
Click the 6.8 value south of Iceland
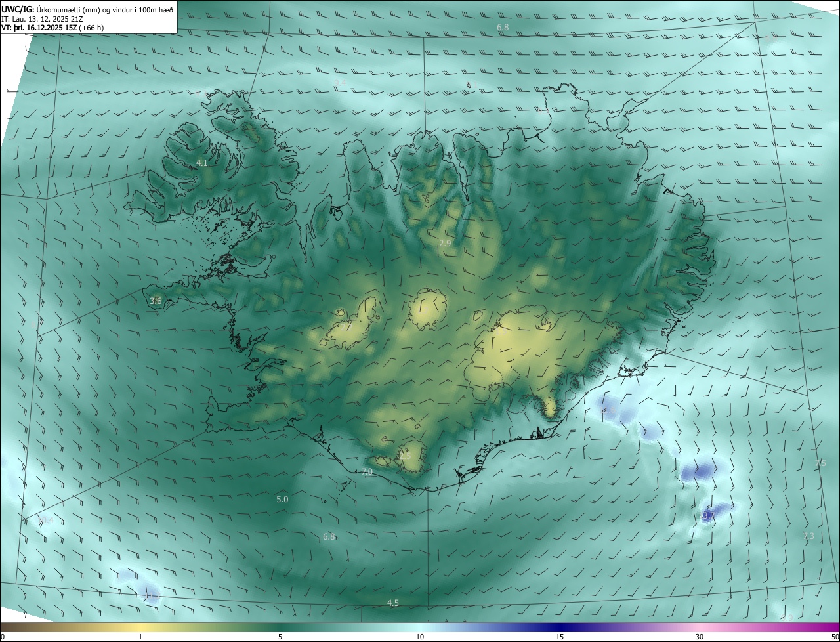(x=329, y=537)
